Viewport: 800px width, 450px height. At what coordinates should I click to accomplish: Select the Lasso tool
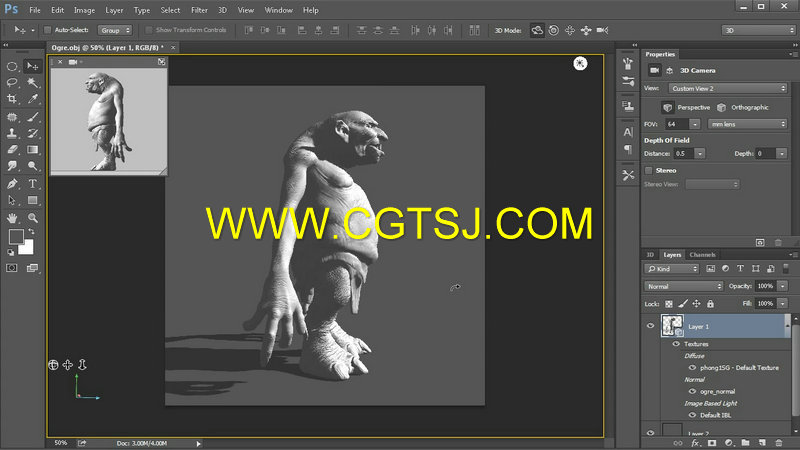click(x=12, y=83)
